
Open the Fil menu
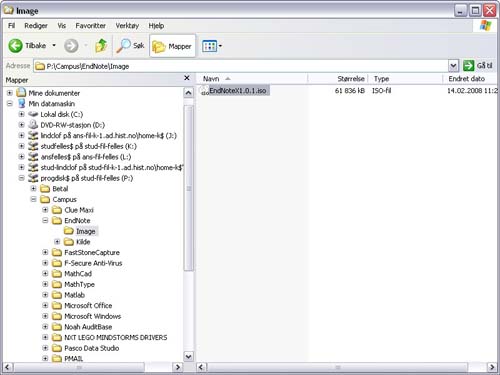point(11,26)
